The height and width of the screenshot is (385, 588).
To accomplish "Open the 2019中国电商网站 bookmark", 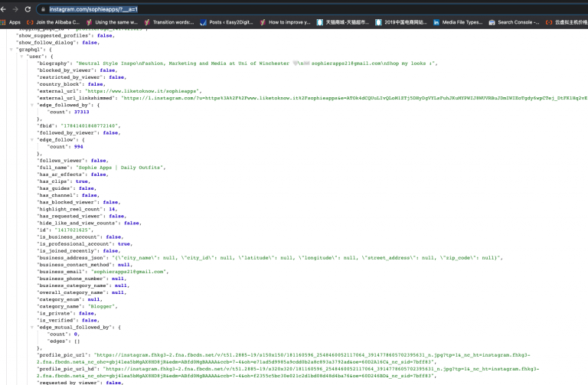I will click(401, 22).
